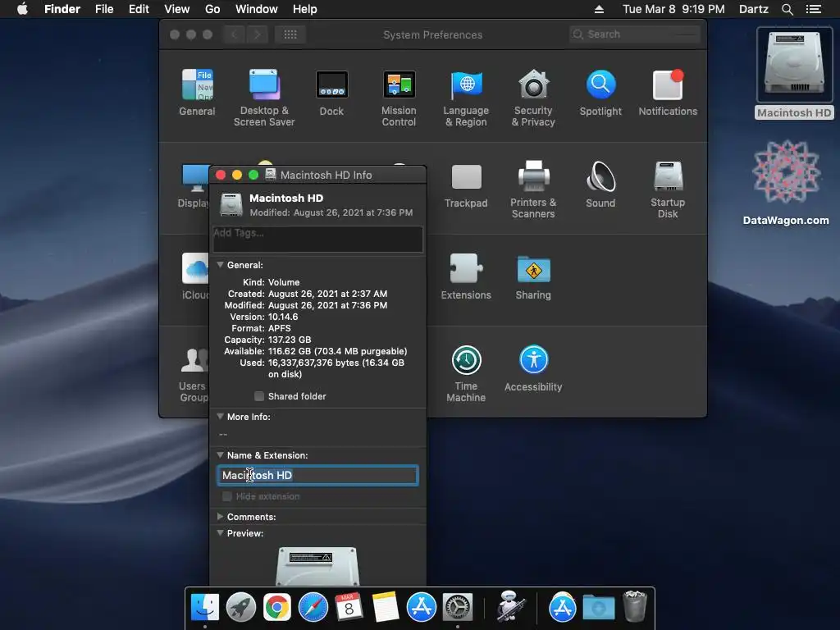
Task: Toggle the Hide extension checkbox
Action: (x=227, y=496)
